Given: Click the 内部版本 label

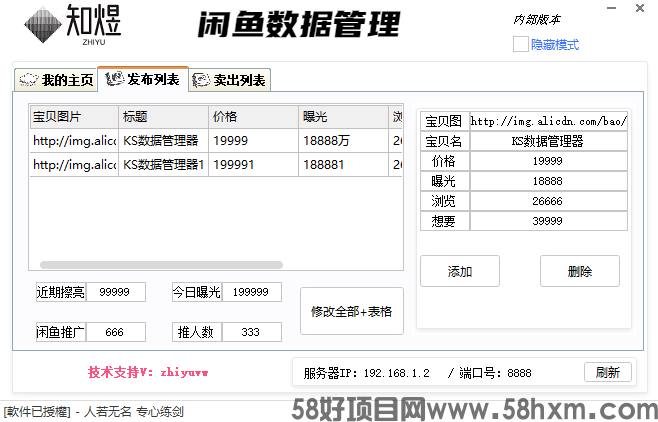Looking at the screenshot, I should [537, 19].
